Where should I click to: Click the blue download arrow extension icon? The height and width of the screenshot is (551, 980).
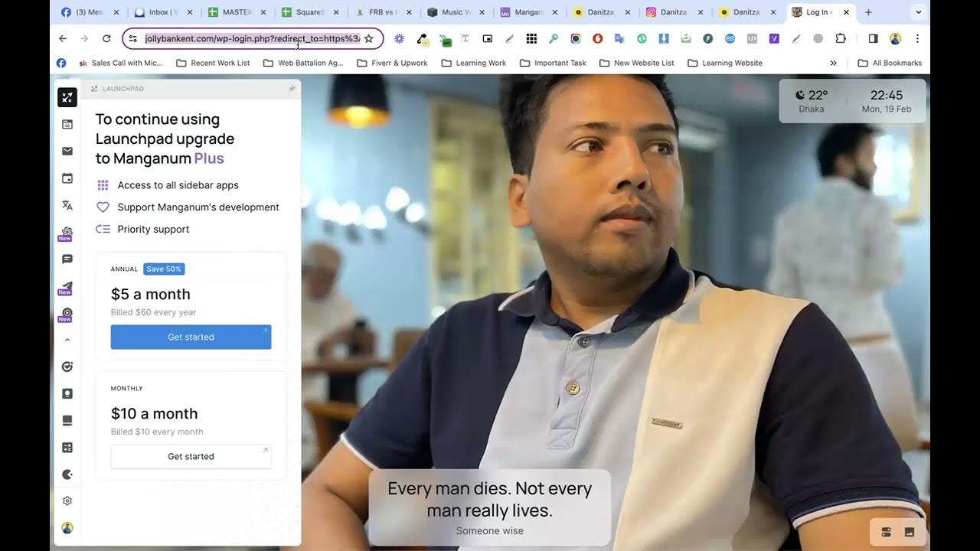pos(664,38)
